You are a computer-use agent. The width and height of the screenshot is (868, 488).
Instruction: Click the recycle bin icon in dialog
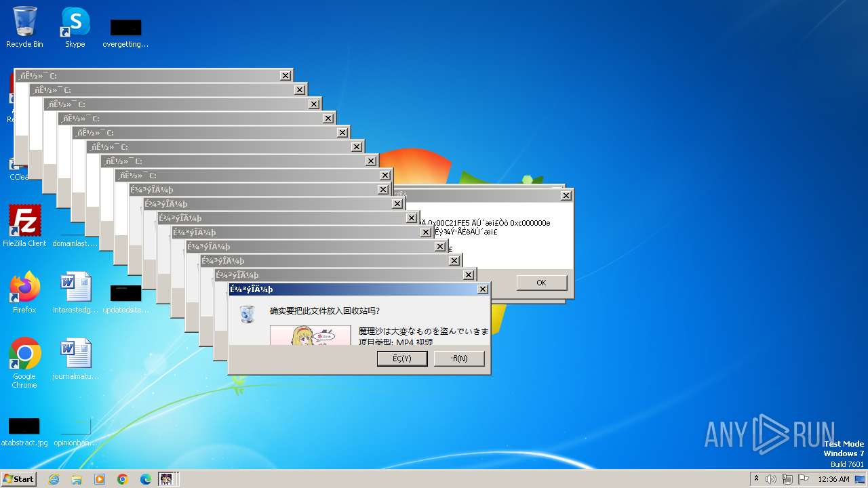pos(248,314)
